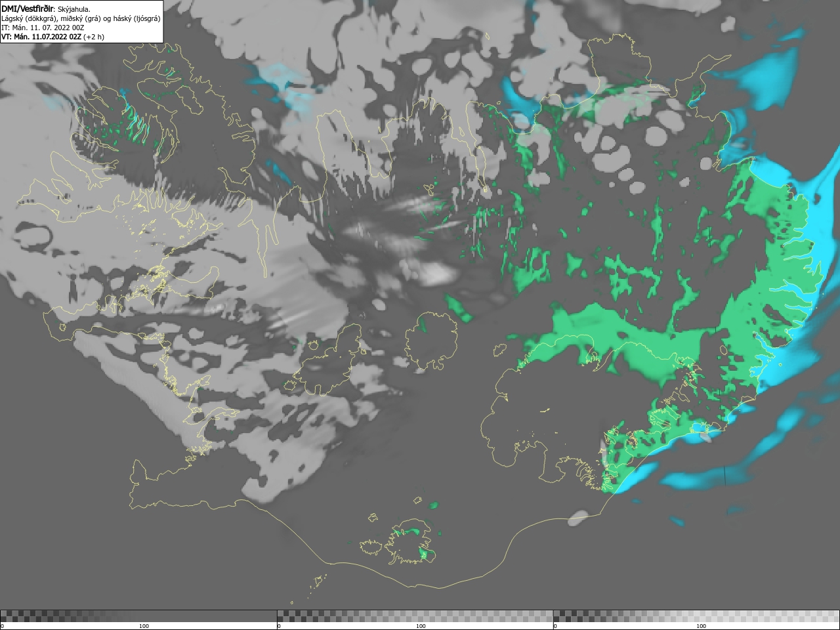Click the '100' label under mid-cloud scale

(421, 626)
